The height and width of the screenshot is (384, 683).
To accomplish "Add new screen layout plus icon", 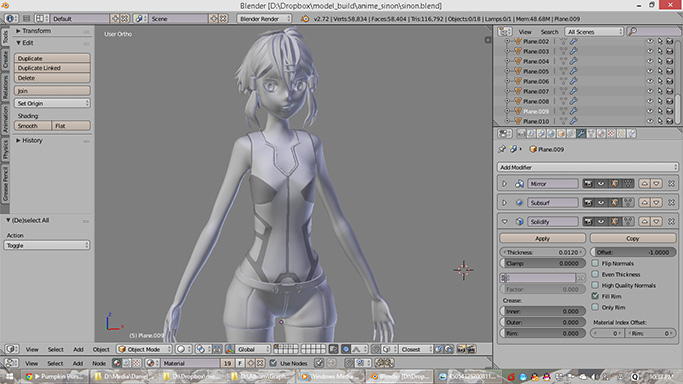I will click(x=115, y=19).
